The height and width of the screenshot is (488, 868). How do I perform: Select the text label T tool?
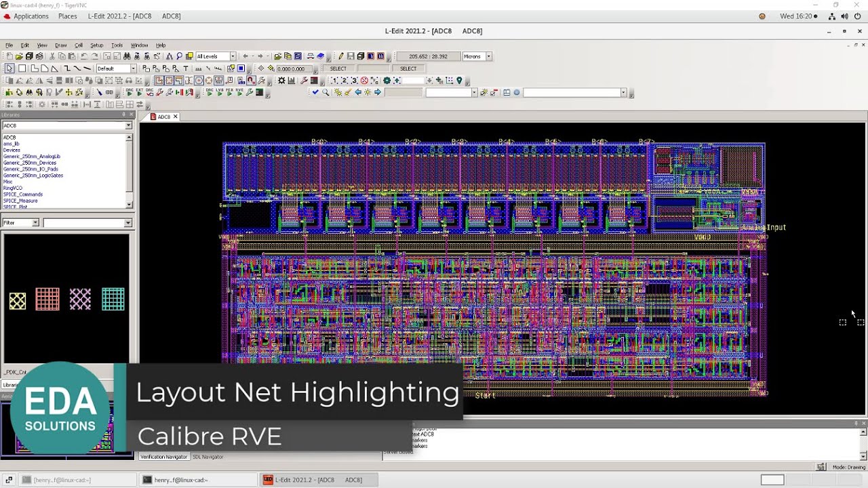point(186,68)
